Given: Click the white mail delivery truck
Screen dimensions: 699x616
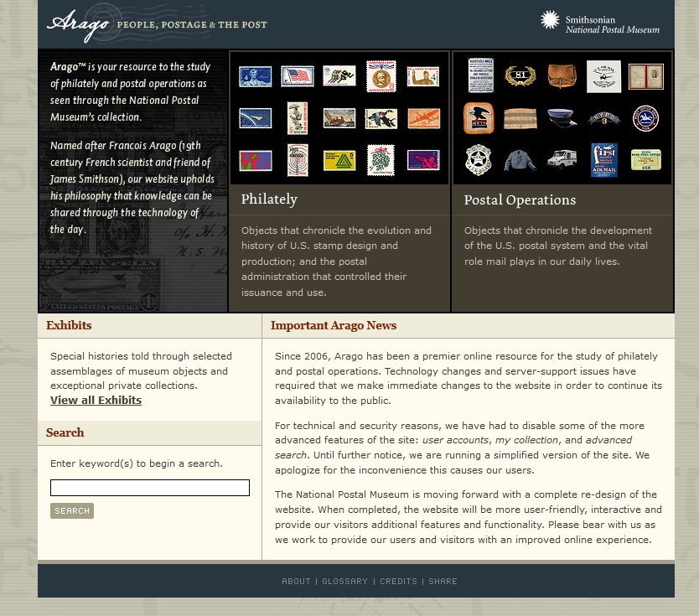Looking at the screenshot, I should pos(562,159).
